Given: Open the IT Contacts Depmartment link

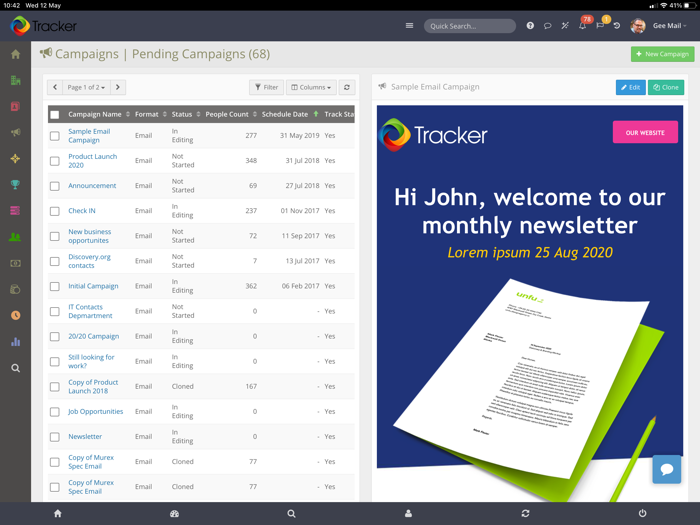Looking at the screenshot, I should coord(90,311).
